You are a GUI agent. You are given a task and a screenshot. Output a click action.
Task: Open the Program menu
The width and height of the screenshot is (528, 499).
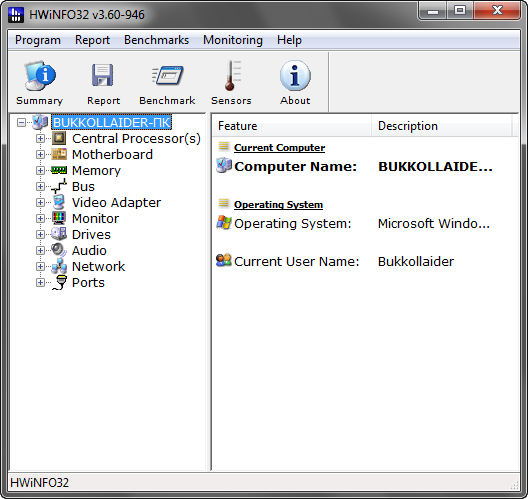pos(38,40)
